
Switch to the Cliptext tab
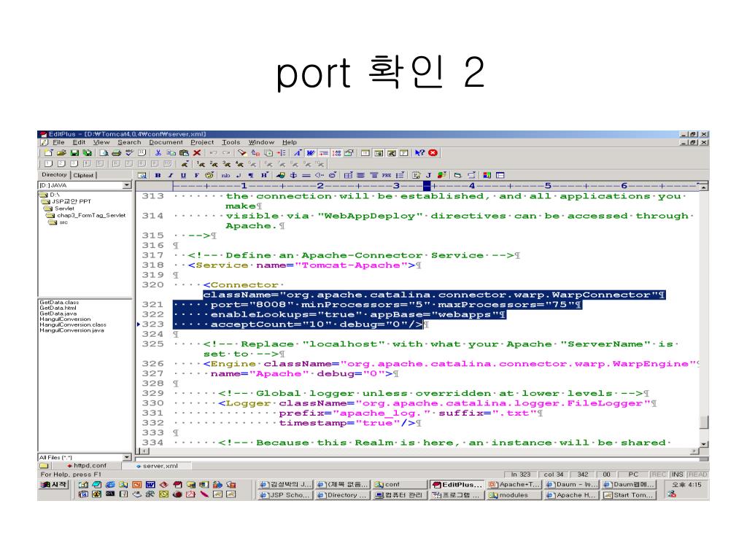click(x=83, y=175)
